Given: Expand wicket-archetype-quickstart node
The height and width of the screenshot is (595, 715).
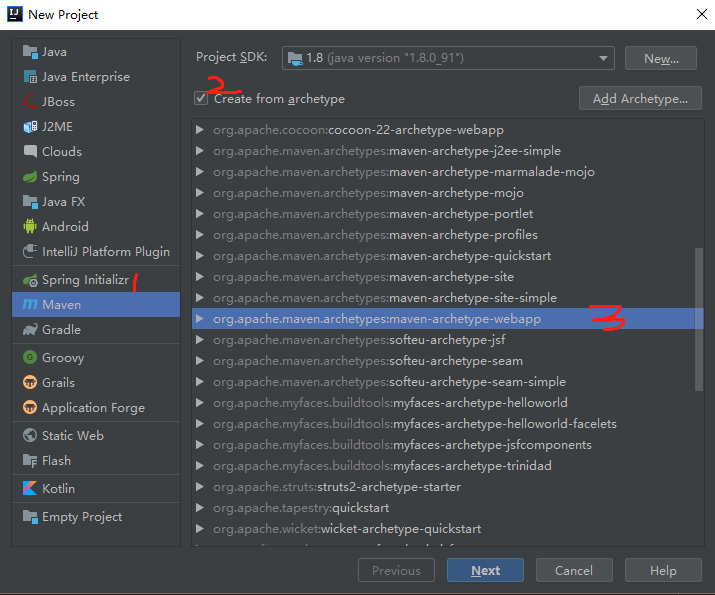Looking at the screenshot, I should (199, 528).
